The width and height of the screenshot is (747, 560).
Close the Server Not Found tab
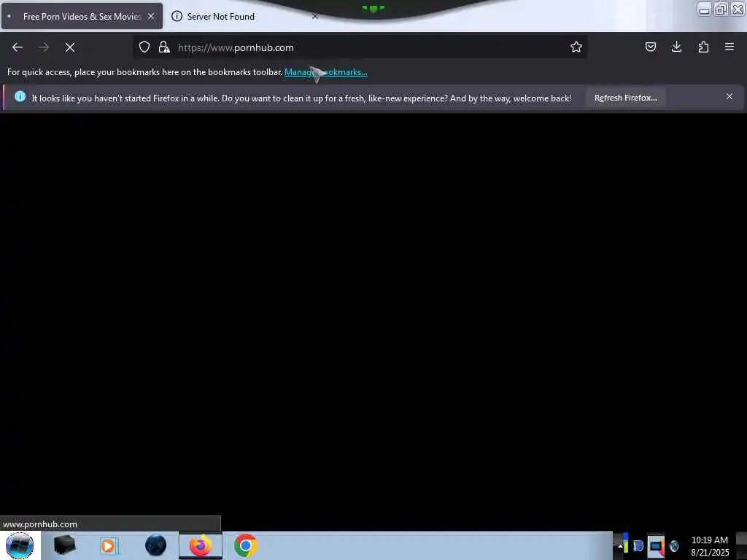(315, 16)
